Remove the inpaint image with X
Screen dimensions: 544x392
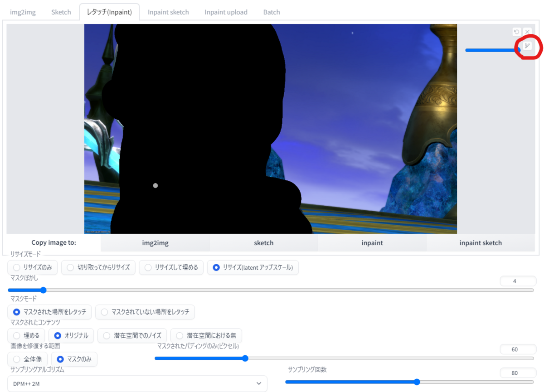tap(527, 32)
